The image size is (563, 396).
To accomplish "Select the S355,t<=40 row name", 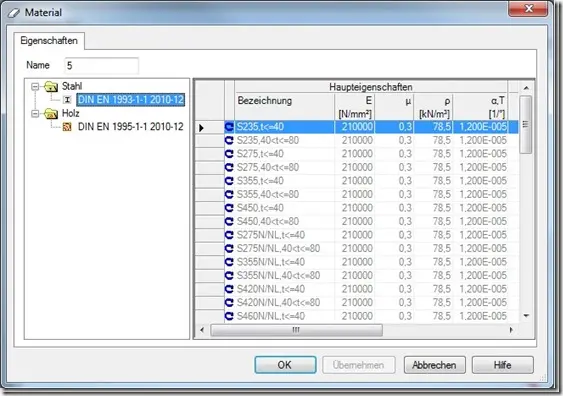I will pyautogui.click(x=260, y=181).
